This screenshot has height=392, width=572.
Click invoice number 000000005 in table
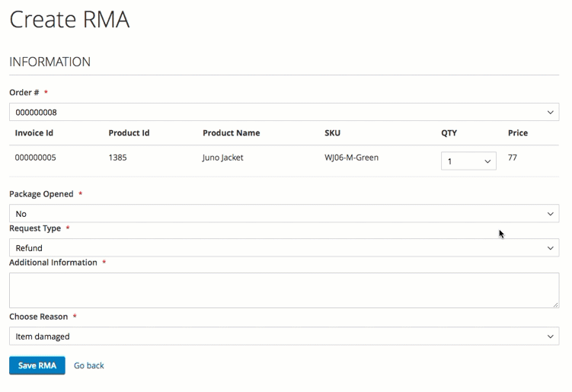(35, 158)
